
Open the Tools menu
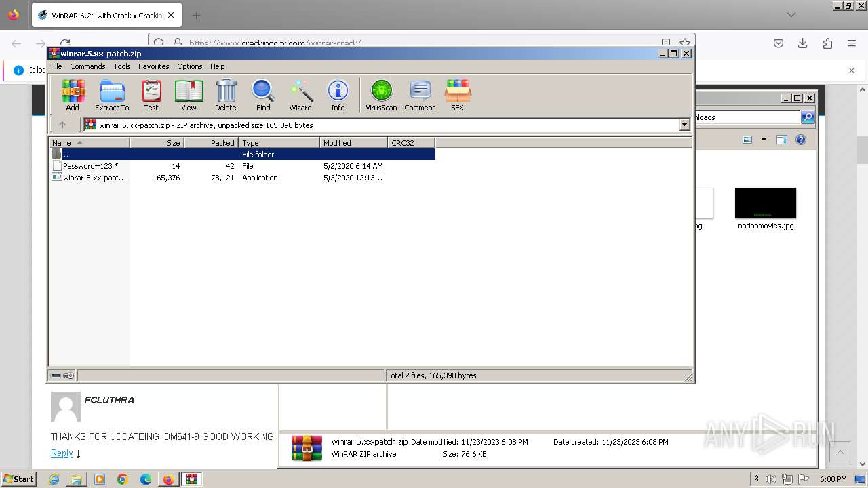coord(122,66)
